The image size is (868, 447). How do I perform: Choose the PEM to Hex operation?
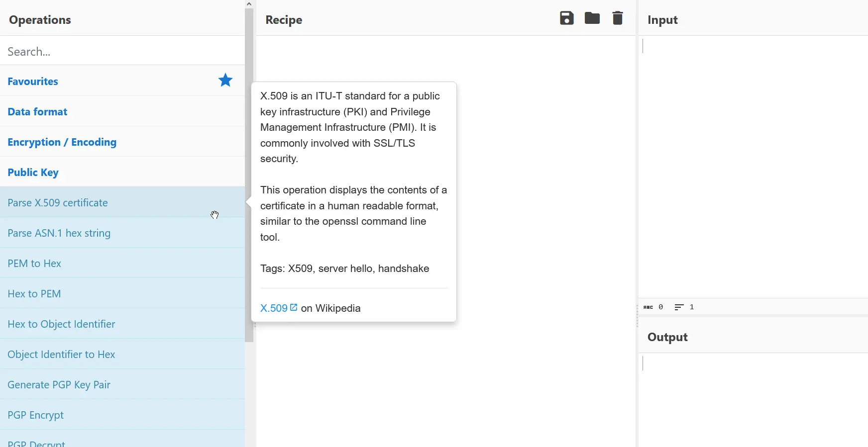(34, 264)
